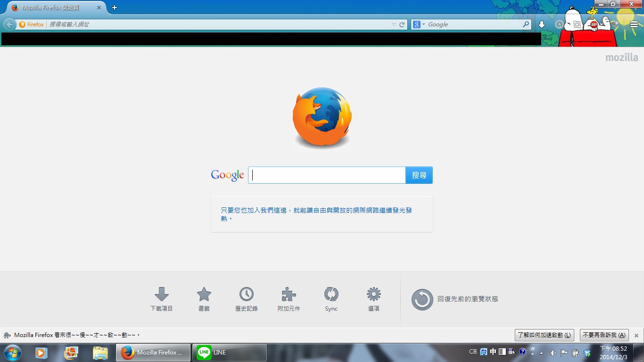
Task: Switch to LINE in the taskbar
Action: click(230, 353)
